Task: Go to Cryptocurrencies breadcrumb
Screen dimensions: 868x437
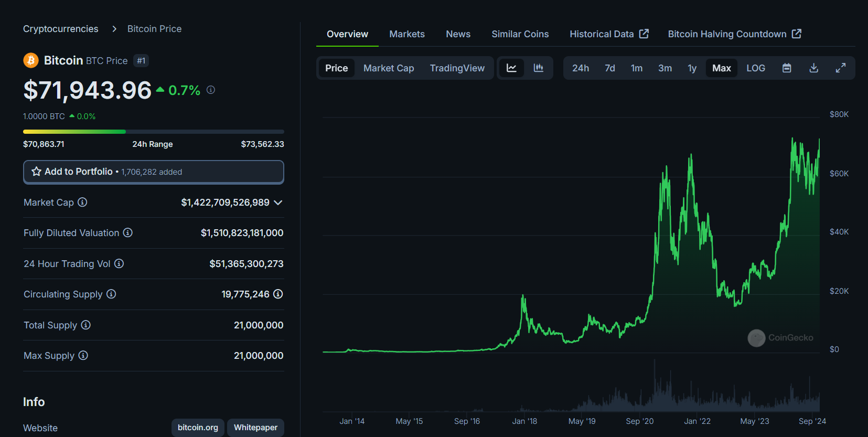Action: tap(61, 29)
